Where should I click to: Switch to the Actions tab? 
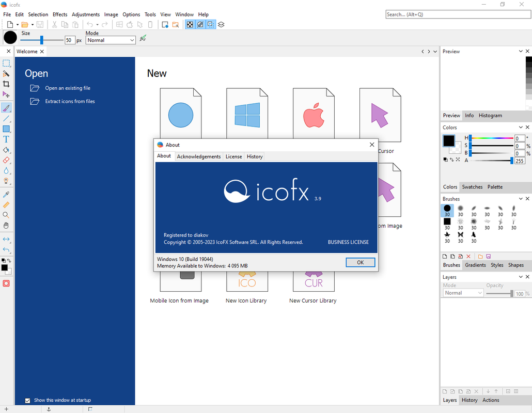[x=491, y=400]
